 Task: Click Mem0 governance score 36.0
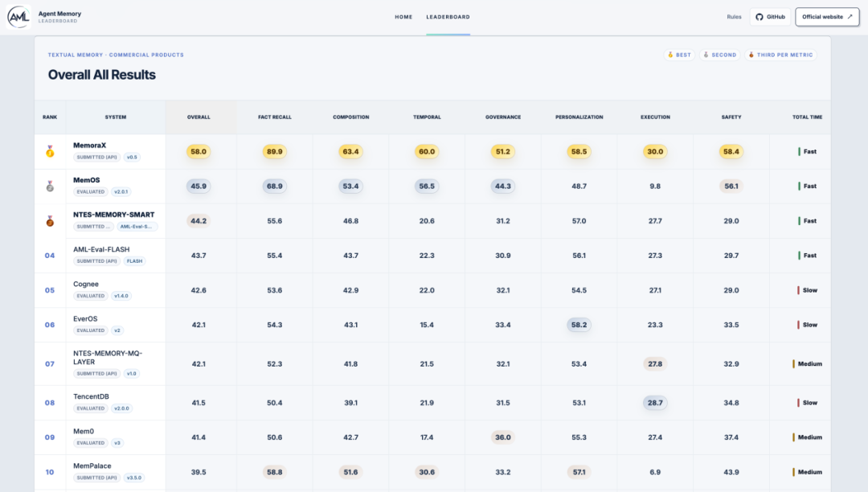coord(503,437)
